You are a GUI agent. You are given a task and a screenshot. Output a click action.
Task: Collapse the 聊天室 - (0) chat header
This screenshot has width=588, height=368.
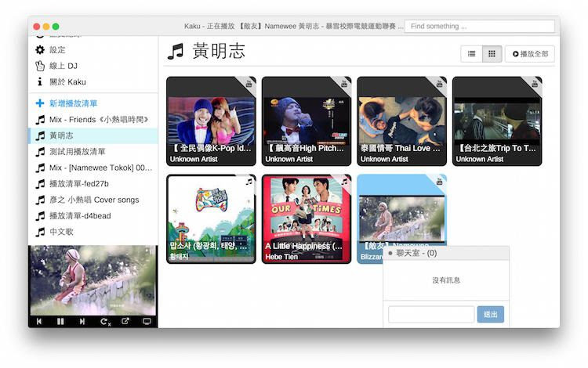click(x=446, y=253)
